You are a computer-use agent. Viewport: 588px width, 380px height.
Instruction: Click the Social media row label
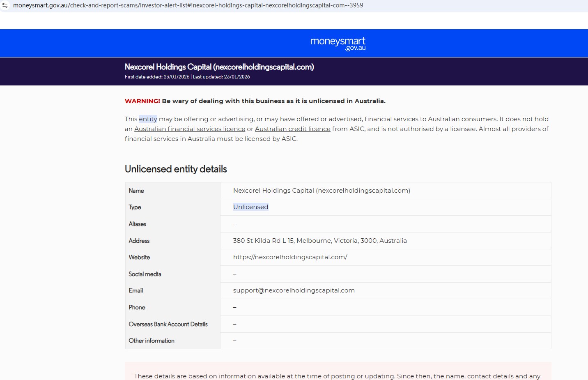click(145, 274)
